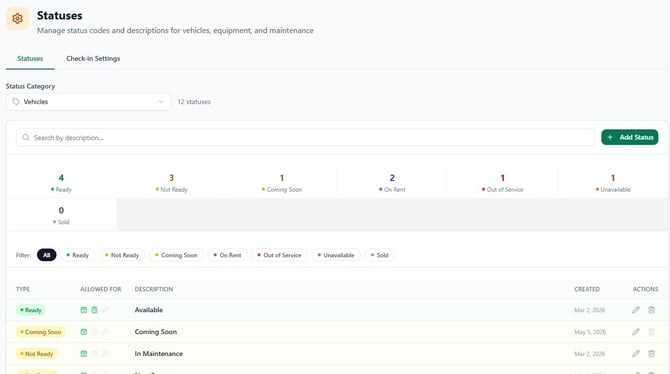Click the 12 statuses count label
The height and width of the screenshot is (374, 670).
click(x=194, y=102)
